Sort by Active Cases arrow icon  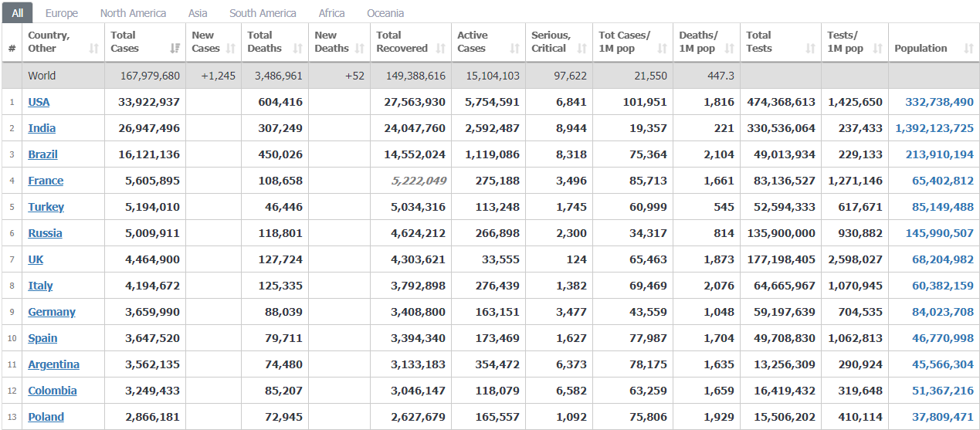(514, 49)
